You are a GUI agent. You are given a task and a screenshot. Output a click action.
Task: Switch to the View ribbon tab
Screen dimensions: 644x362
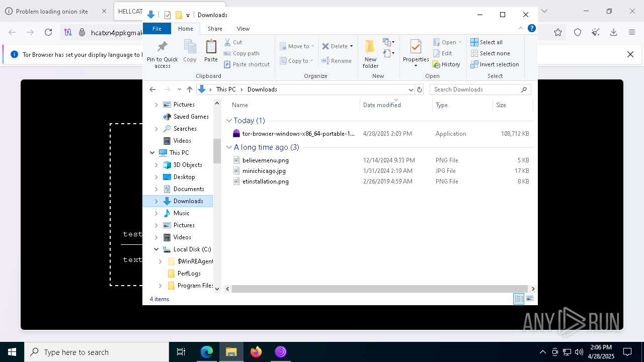click(243, 29)
